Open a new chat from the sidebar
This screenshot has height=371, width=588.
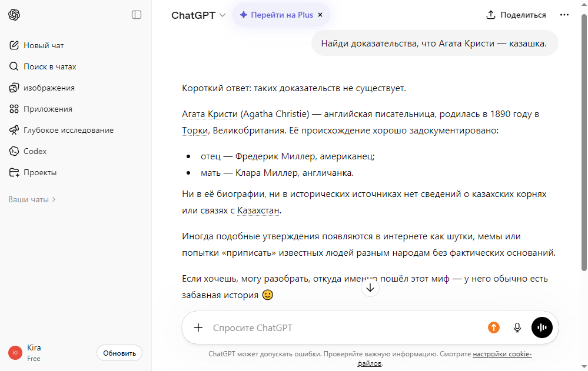tap(45, 45)
